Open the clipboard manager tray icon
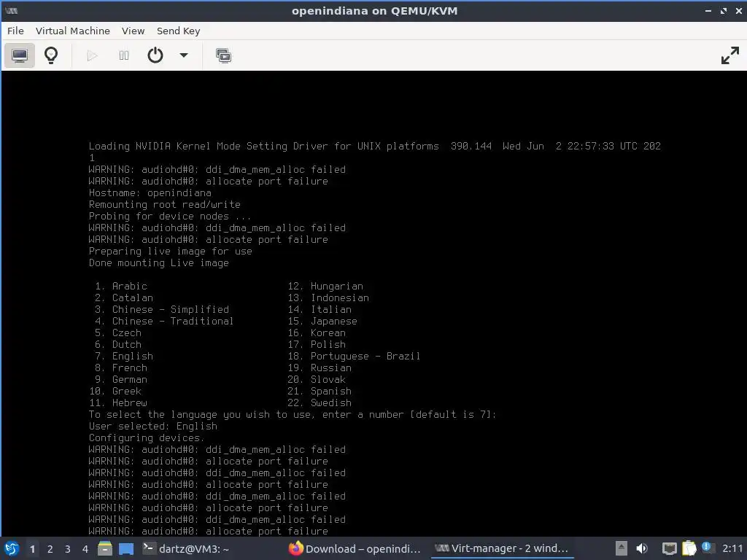The width and height of the screenshot is (747, 560). pyautogui.click(x=689, y=548)
